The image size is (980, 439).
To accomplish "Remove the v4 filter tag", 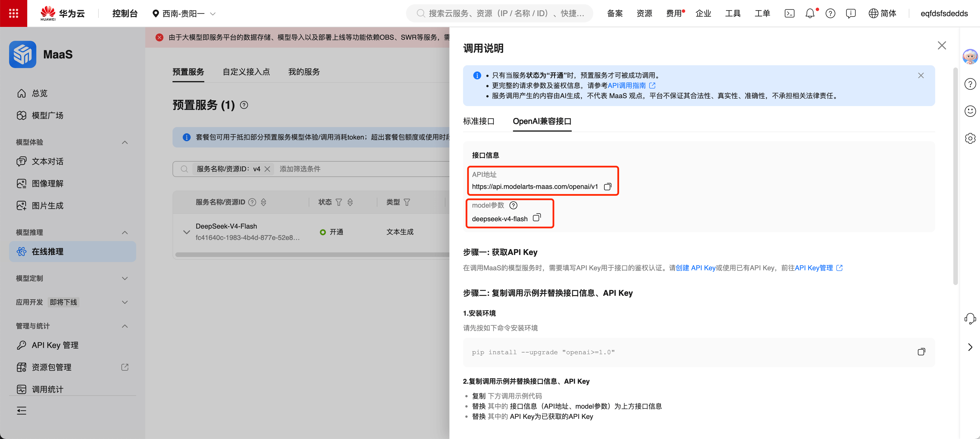I will coord(268,169).
